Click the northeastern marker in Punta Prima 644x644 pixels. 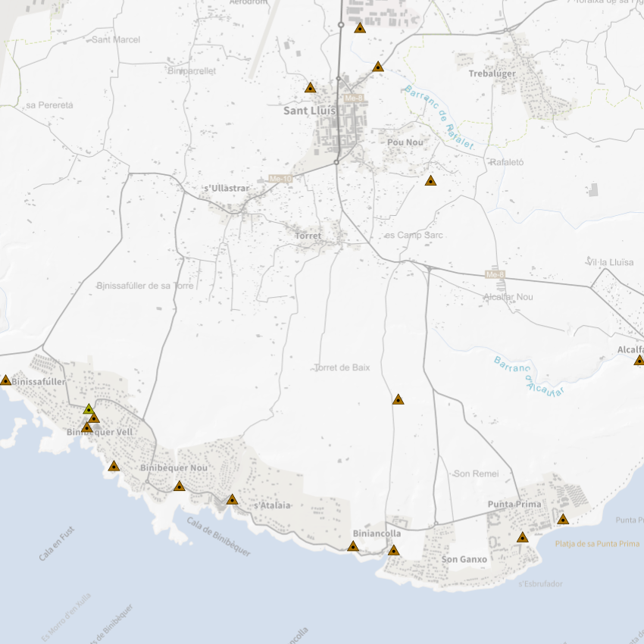pos(562,519)
